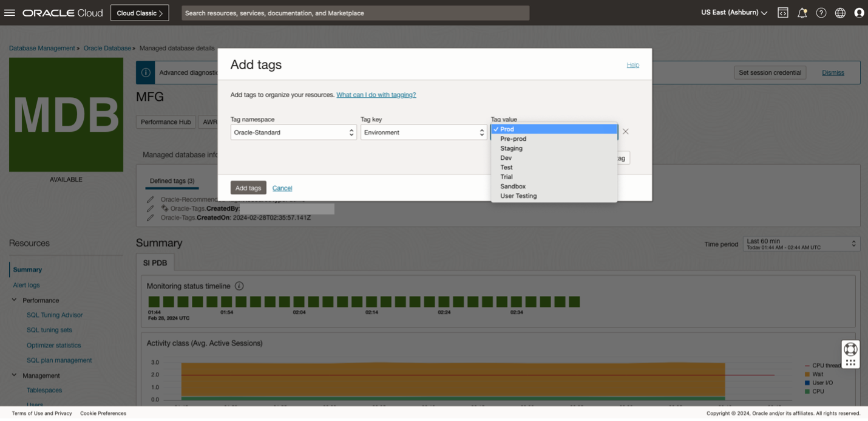
Task: Collapse the Performance section in Resources
Action: click(15, 300)
